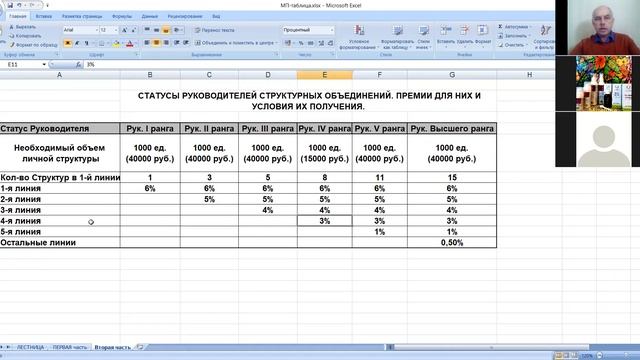Toggle bold formatting

(x=68, y=43)
